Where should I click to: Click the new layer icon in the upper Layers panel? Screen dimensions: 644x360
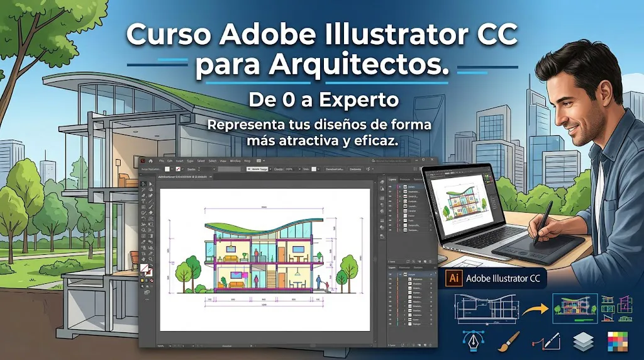(x=425, y=261)
